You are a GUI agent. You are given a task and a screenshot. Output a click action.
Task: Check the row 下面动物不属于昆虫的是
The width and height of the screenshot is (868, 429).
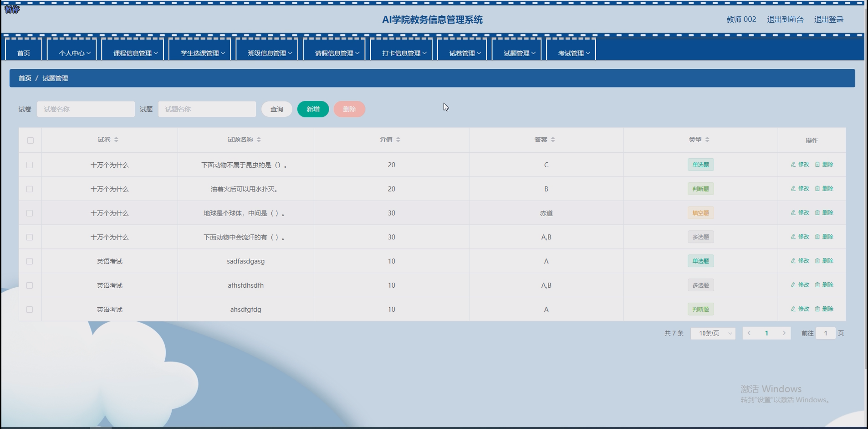coord(30,165)
